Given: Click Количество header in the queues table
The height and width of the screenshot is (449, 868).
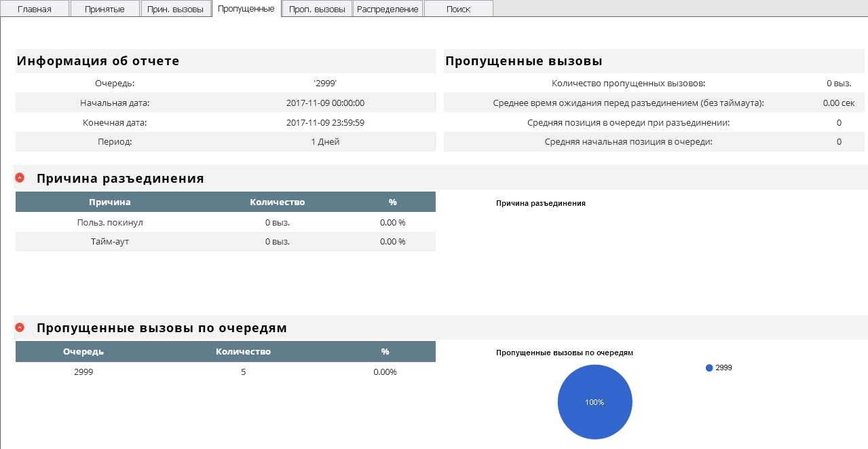Looking at the screenshot, I should click(x=243, y=351).
